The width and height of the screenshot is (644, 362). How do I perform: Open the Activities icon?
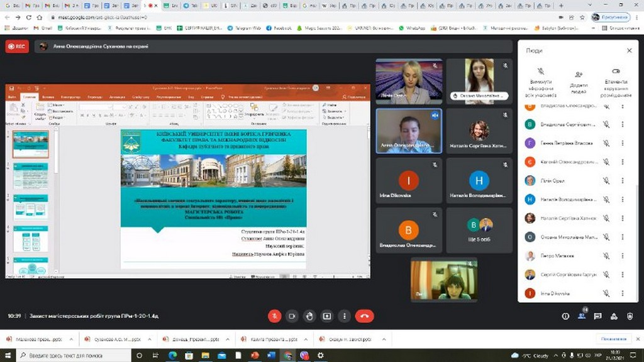point(614,316)
